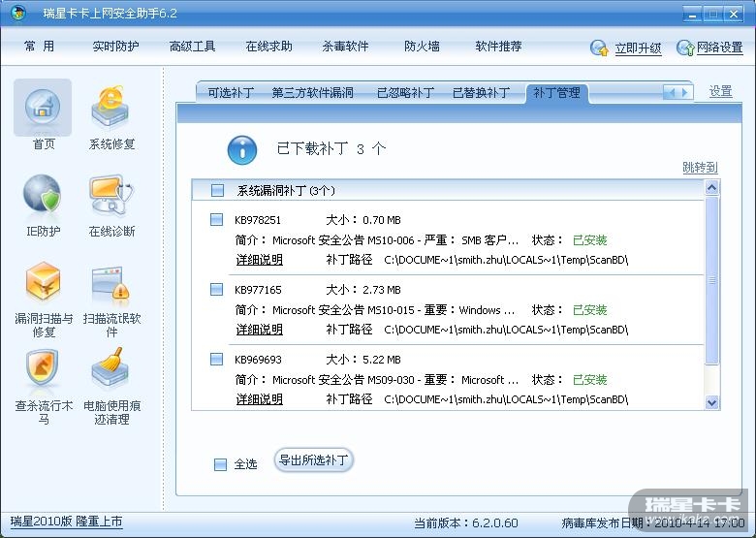Open the 首页 home icon
The width and height of the screenshot is (756, 538).
tap(43, 107)
